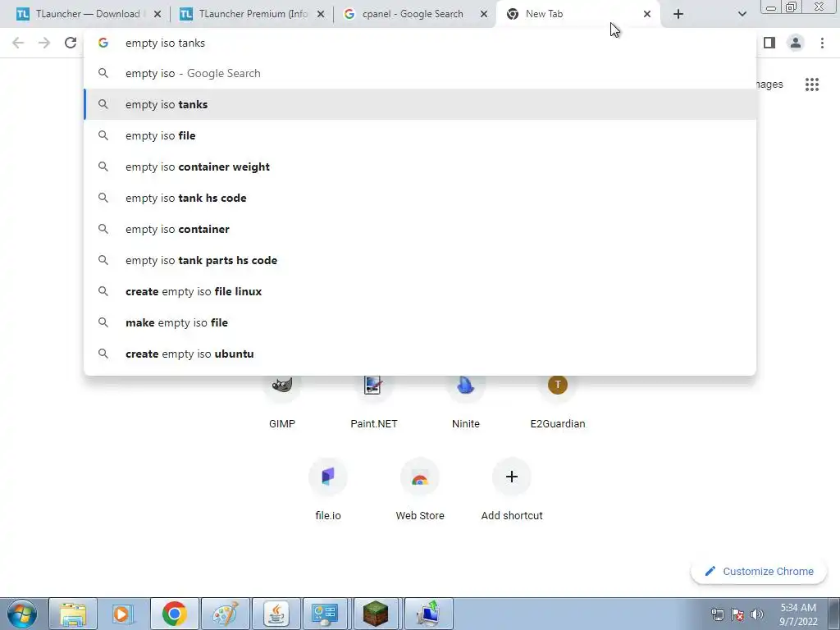Expand the tab search chevron
This screenshot has height=630, width=840.
point(742,14)
